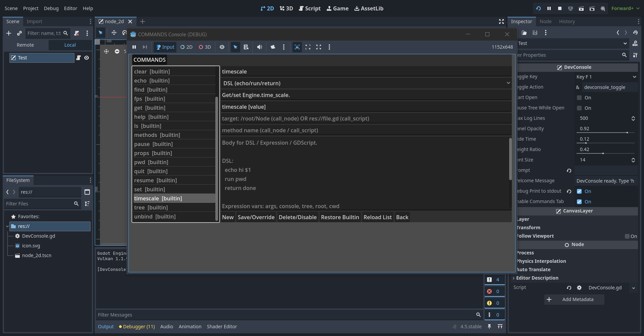Image resolution: width=644 pixels, height=336 pixels.
Task: Stop the running project
Action: click(x=559, y=8)
